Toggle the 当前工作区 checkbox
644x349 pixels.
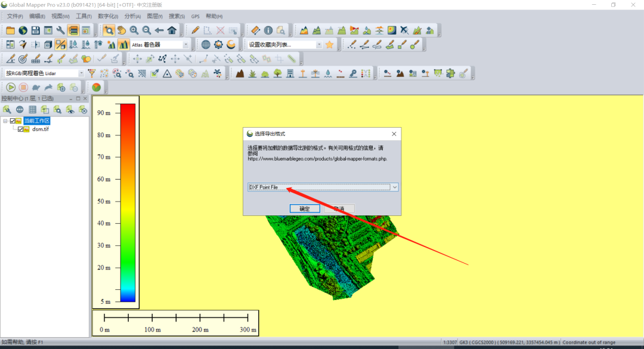(13, 121)
